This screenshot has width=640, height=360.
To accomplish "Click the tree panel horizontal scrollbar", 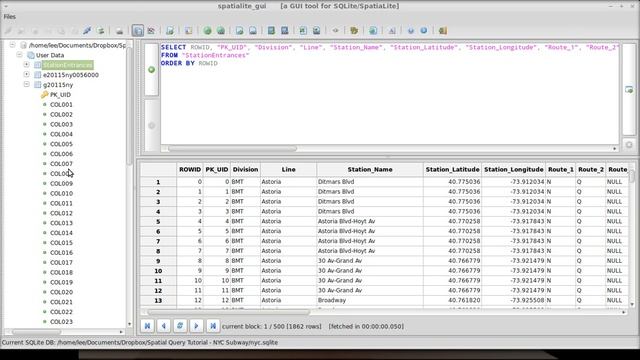I will pos(37,332).
